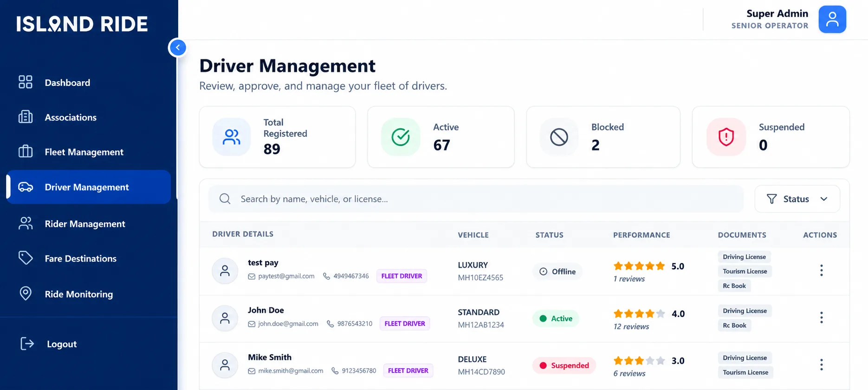Click test pay's Fleet Driver tag
This screenshot has height=390, width=868.
click(402, 276)
